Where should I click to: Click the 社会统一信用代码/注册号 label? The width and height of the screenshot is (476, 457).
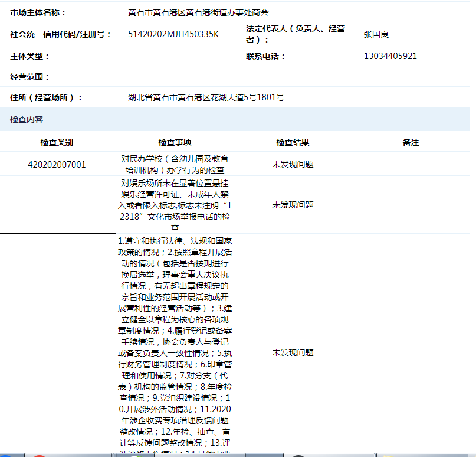coord(61,34)
